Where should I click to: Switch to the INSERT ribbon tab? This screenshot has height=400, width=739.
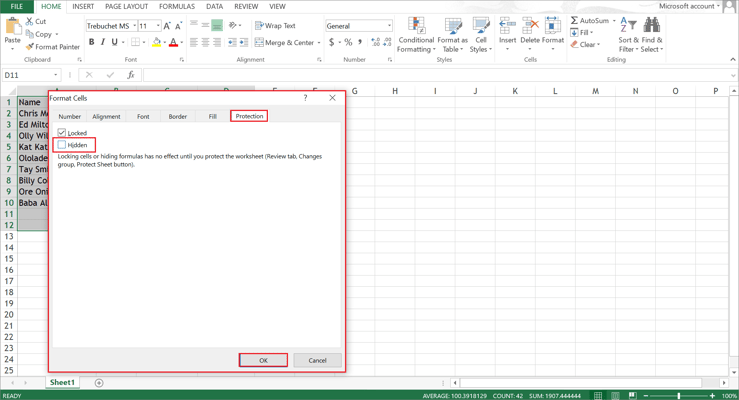pos(83,7)
